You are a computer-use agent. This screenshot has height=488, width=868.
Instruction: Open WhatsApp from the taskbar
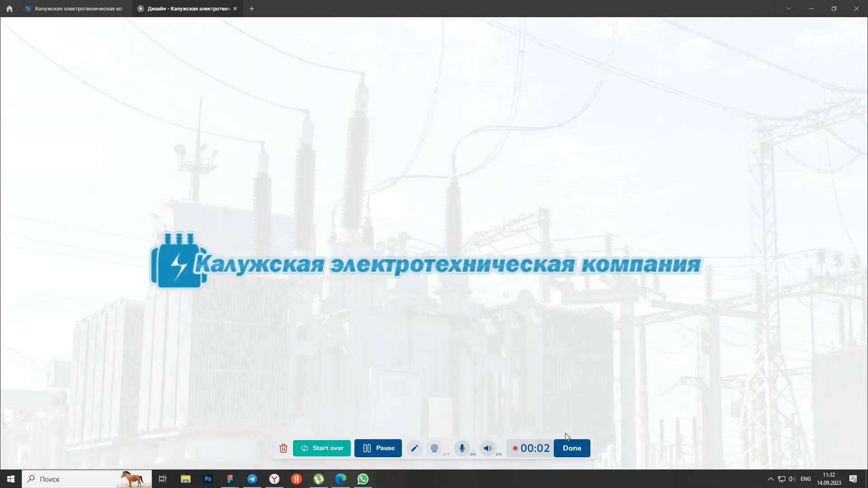pos(363,479)
